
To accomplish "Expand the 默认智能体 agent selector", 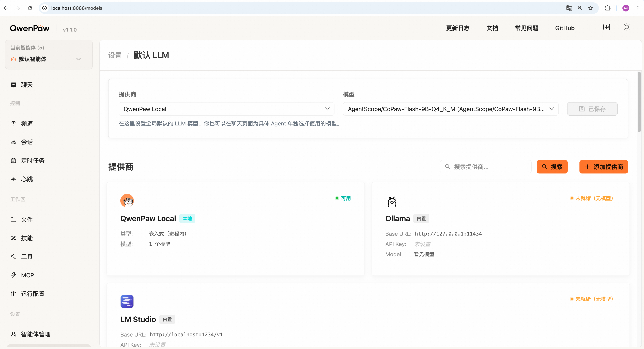I will tap(49, 59).
